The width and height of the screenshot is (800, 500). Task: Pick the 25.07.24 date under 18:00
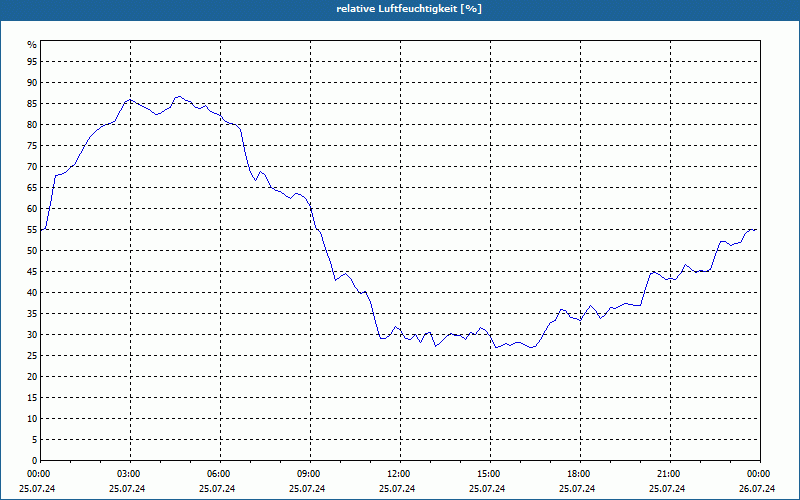click(577, 488)
